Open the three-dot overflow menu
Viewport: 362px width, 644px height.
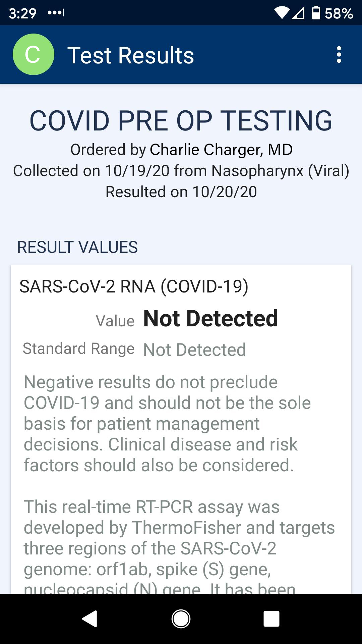(x=339, y=55)
